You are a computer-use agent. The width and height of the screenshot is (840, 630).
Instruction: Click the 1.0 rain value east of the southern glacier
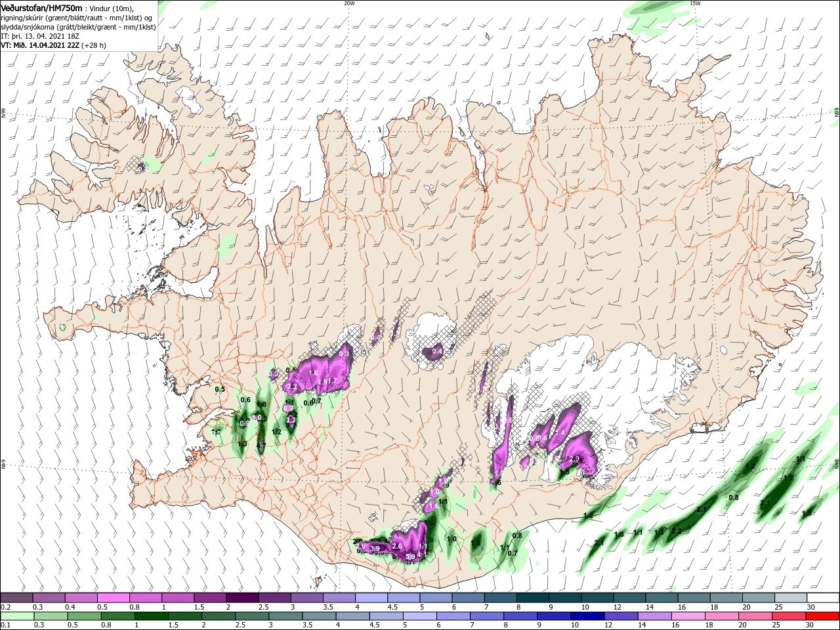point(451,539)
